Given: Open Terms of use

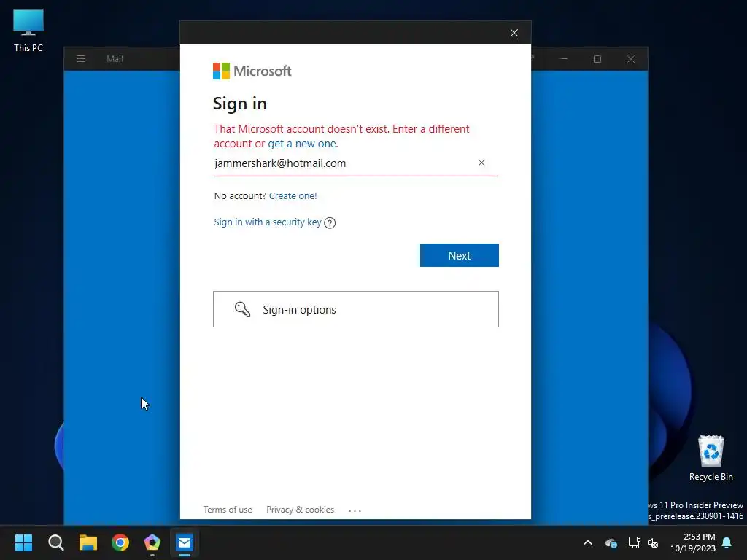Looking at the screenshot, I should pyautogui.click(x=228, y=510).
